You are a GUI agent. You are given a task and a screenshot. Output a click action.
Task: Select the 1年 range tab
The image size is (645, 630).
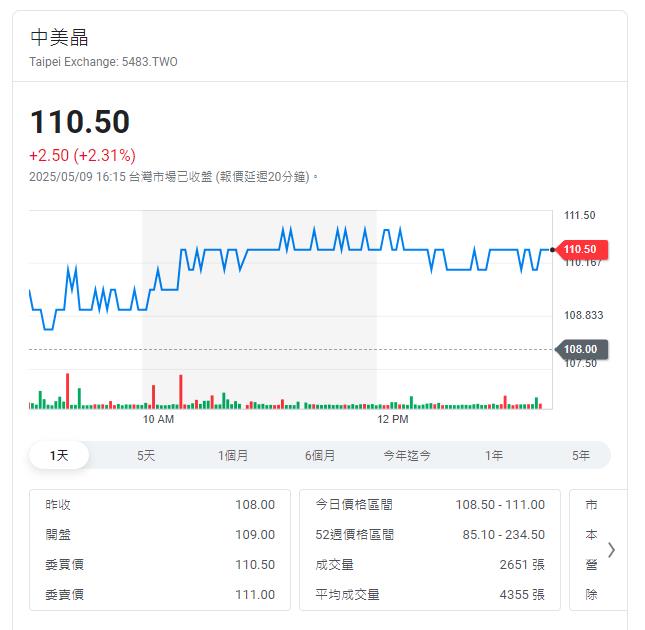click(494, 455)
